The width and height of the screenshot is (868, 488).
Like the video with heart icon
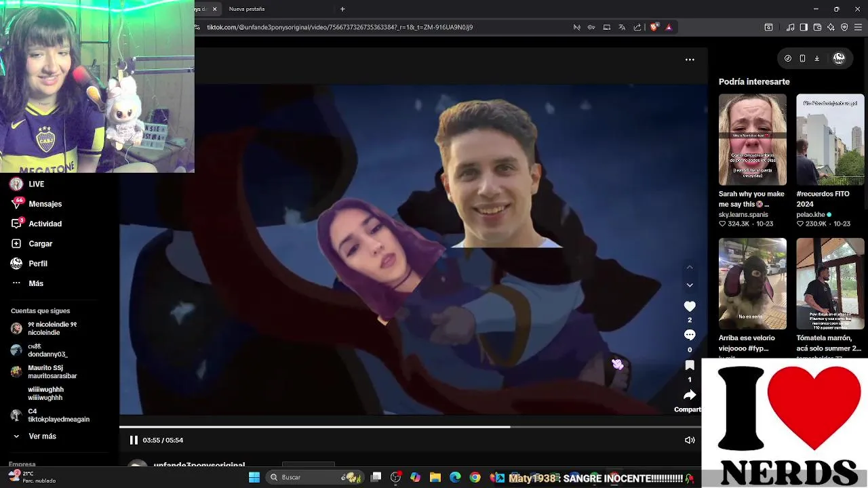click(690, 306)
